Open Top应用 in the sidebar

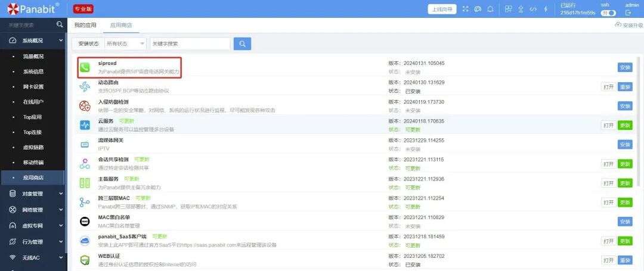click(32, 117)
